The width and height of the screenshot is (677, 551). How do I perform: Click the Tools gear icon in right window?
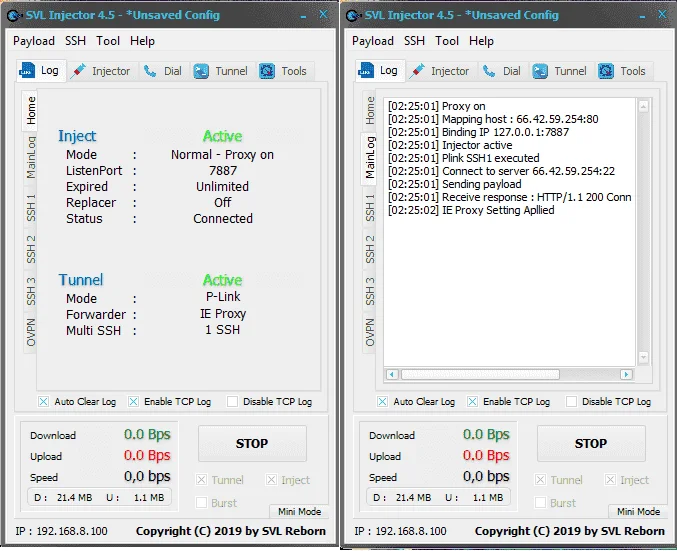point(606,71)
